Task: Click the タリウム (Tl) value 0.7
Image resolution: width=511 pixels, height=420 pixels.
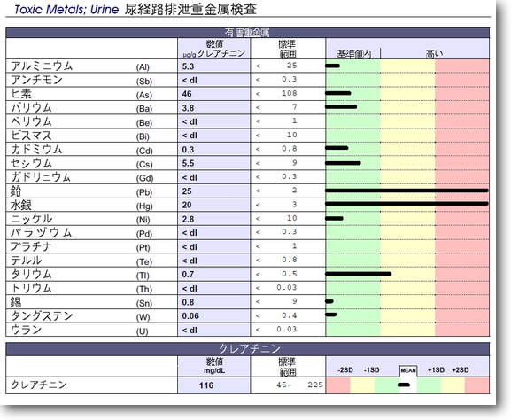Action: (x=188, y=275)
